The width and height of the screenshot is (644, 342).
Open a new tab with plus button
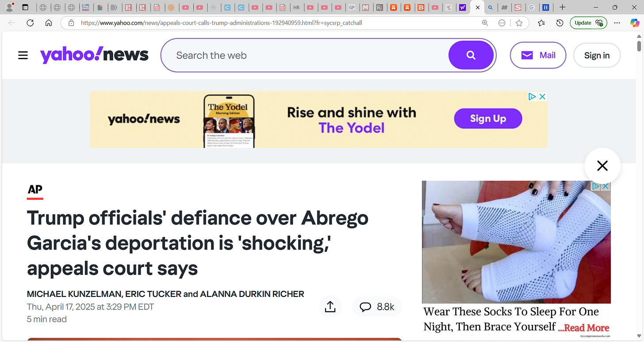[x=562, y=8]
